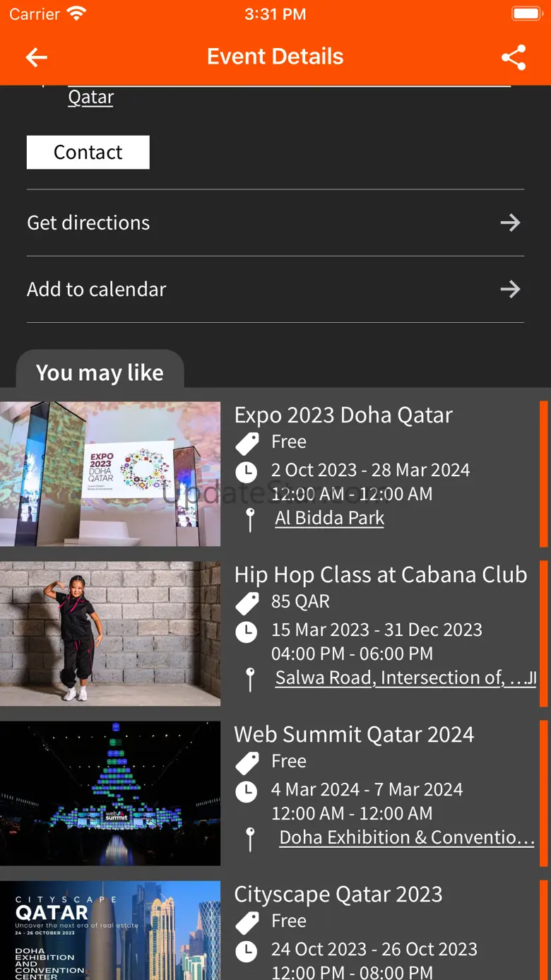The image size is (551, 980).
Task: Tap price tag icon for Web Summit
Action: pyautogui.click(x=247, y=762)
